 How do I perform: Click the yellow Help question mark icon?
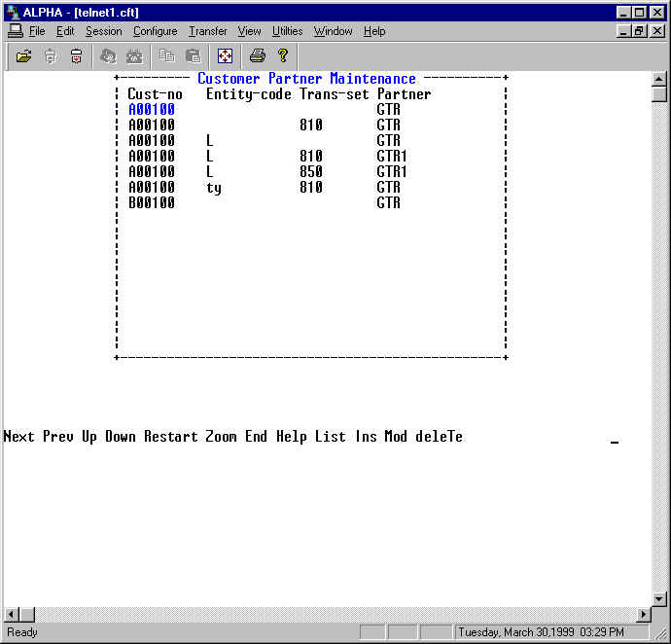283,56
